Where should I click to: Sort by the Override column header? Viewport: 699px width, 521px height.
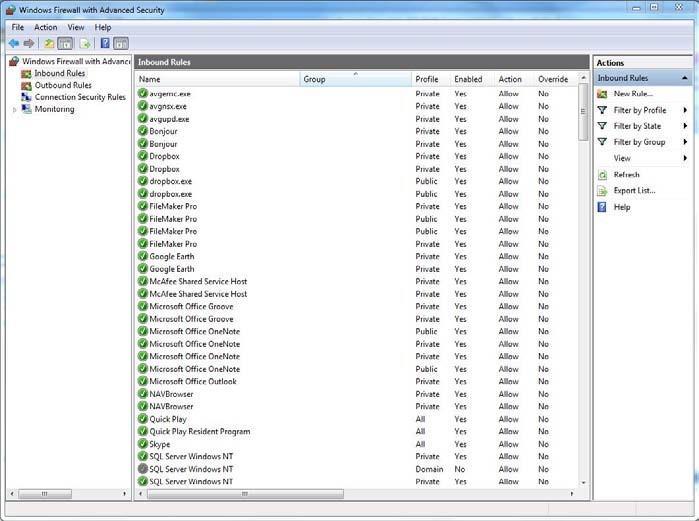pos(556,79)
